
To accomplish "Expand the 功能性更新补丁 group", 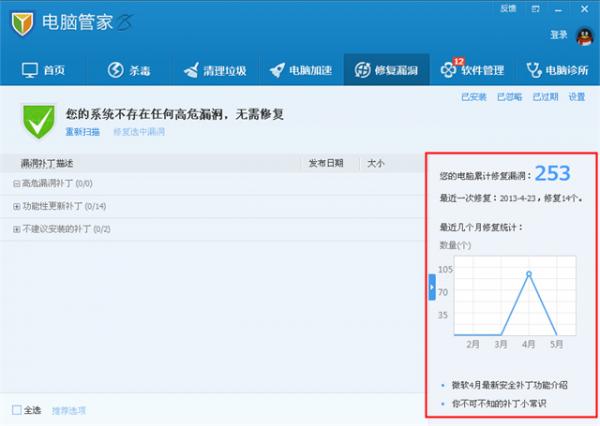I will [x=16, y=206].
